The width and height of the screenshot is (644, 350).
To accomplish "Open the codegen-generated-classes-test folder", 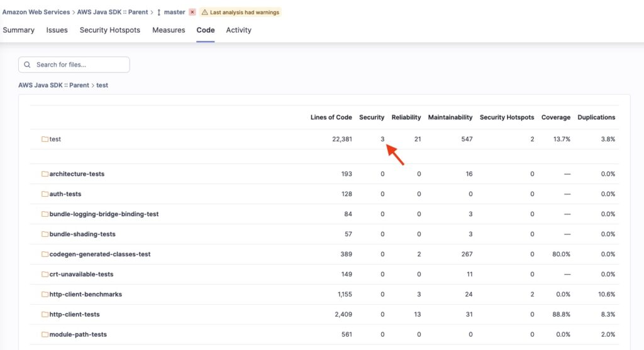I will click(99, 254).
